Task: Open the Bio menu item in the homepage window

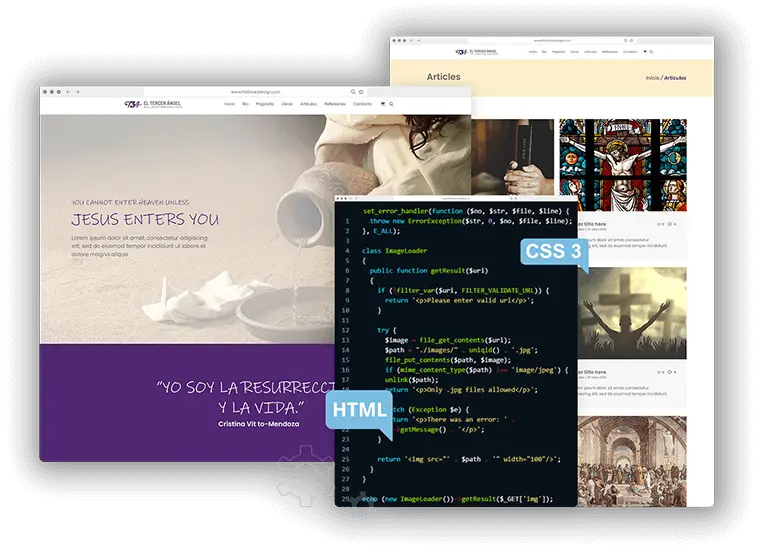Action: point(246,104)
